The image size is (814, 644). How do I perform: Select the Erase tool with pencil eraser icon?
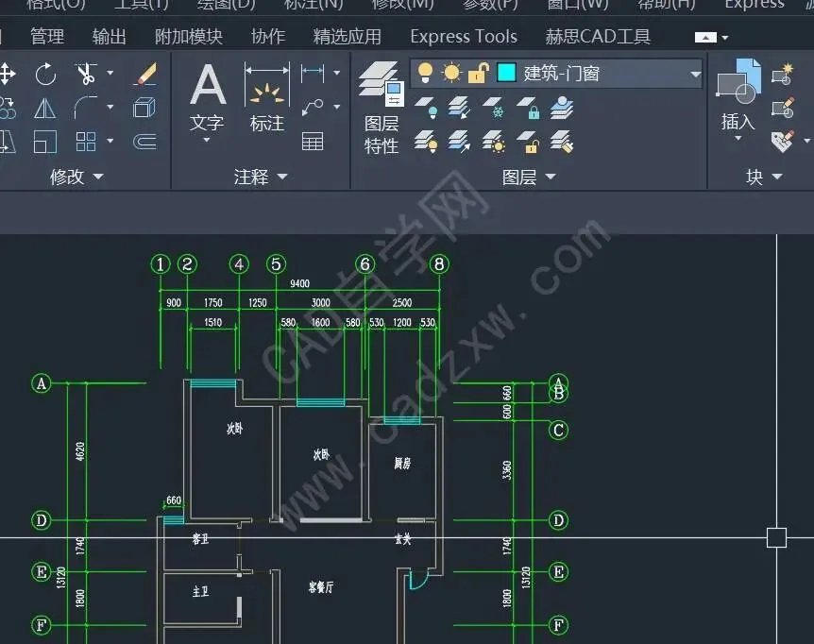pyautogui.click(x=145, y=74)
